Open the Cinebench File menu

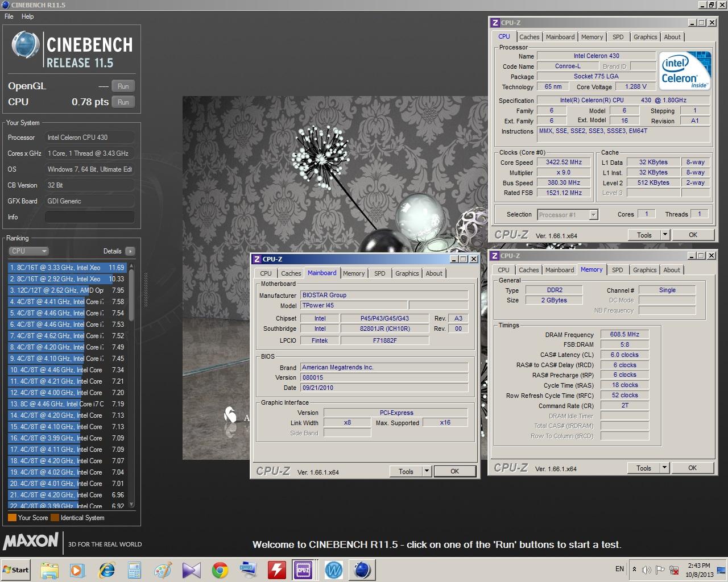coord(9,16)
